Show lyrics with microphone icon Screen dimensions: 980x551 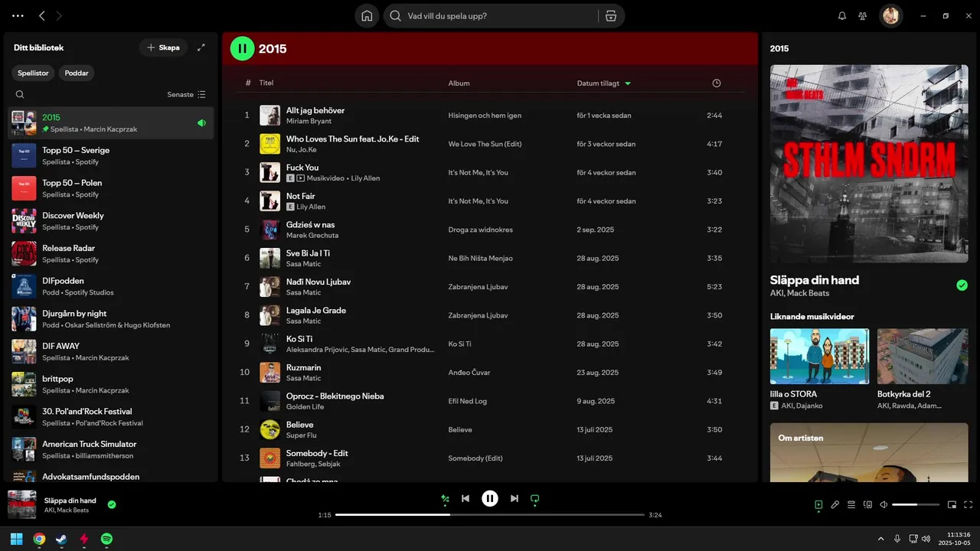pos(835,505)
